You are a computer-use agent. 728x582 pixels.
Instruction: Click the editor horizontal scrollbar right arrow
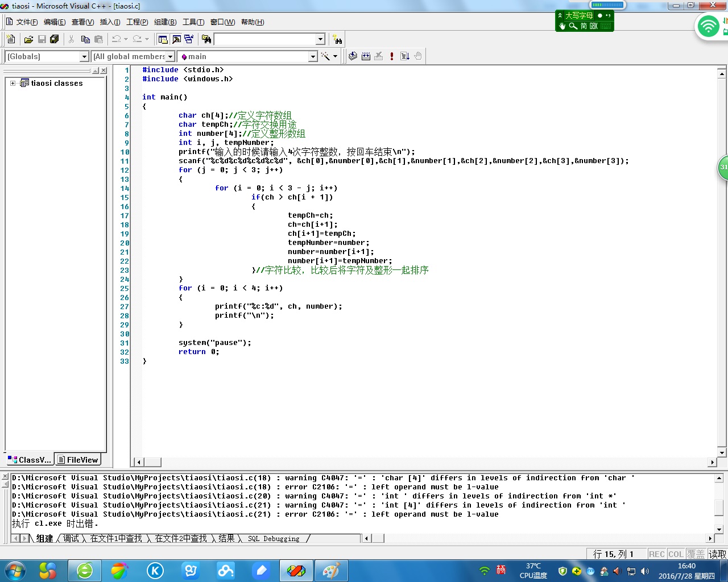coord(712,462)
